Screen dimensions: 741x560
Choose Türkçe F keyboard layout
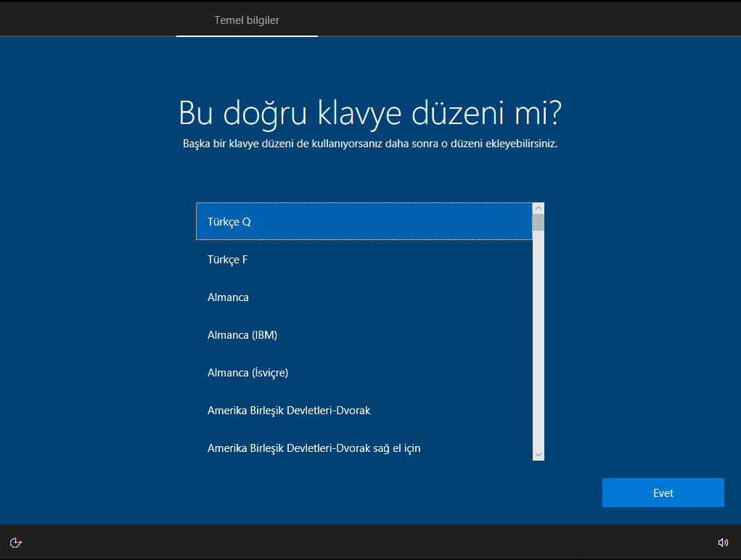click(364, 260)
